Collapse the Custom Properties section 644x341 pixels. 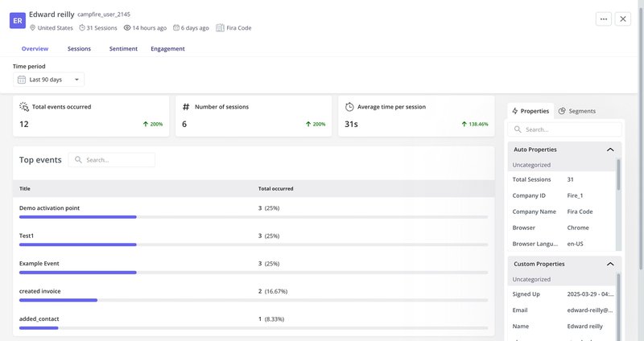[609, 264]
